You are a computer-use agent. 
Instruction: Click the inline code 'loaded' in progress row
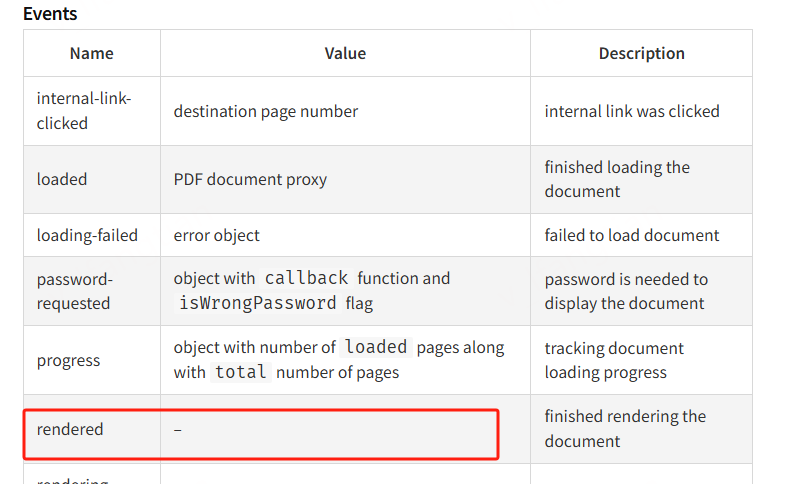pos(376,347)
